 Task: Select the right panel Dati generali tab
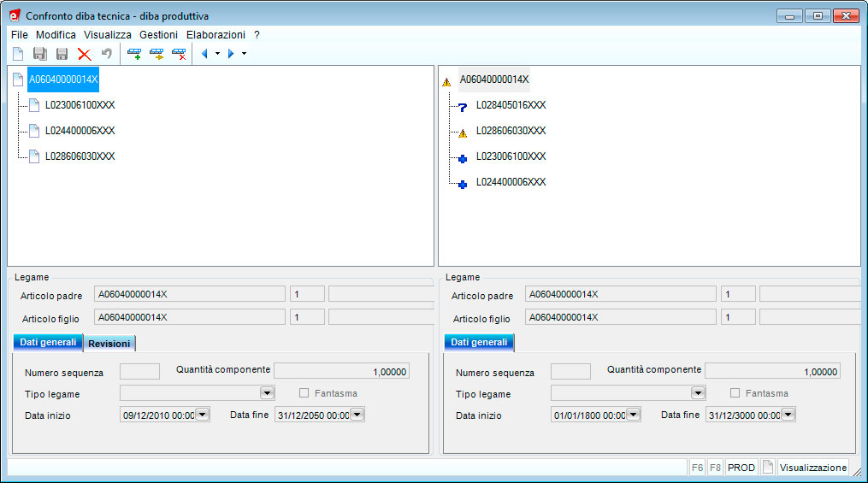(479, 343)
